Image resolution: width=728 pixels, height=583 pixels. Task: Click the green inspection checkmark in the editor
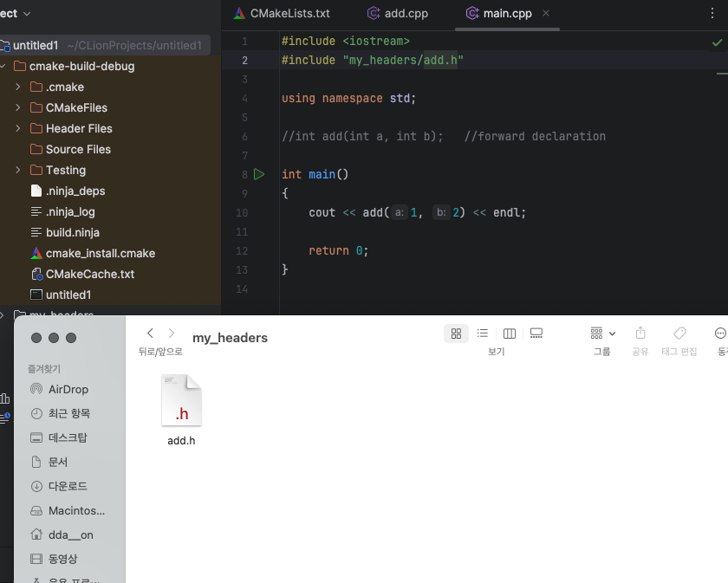point(717,42)
